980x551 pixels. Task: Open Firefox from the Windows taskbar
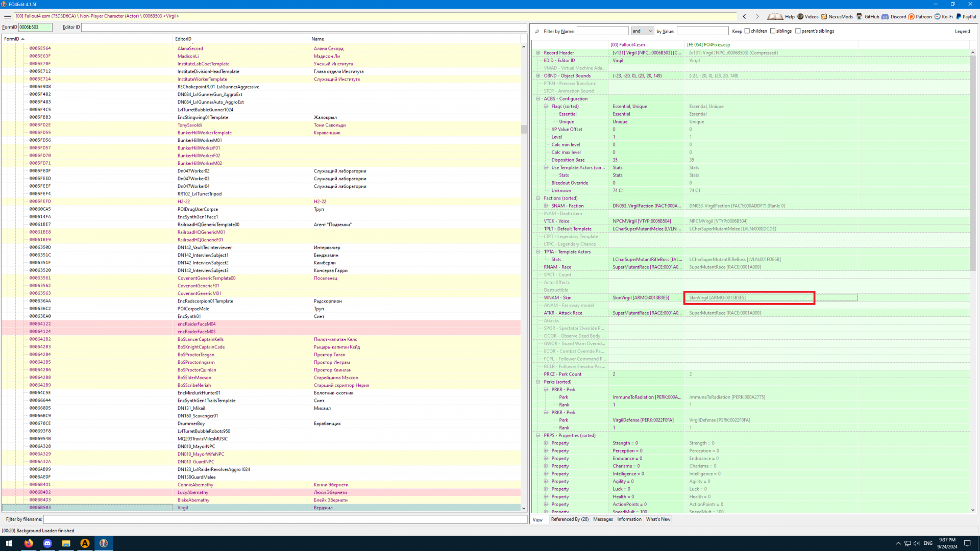tap(29, 543)
